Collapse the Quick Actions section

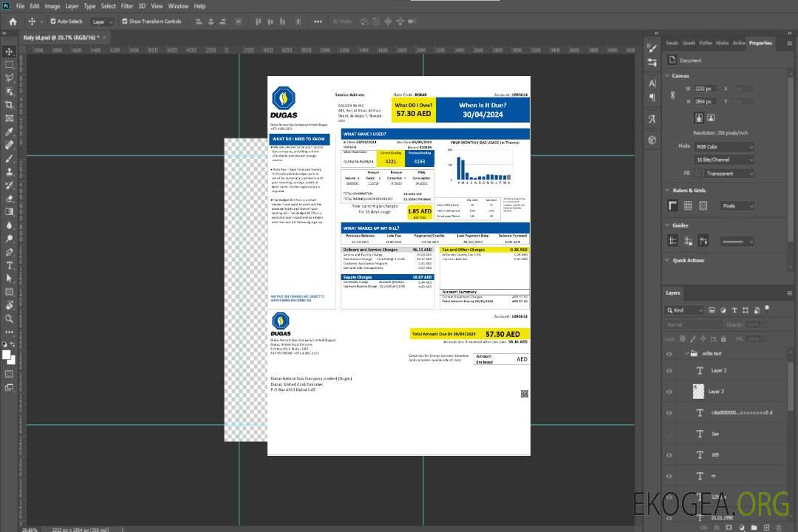[x=668, y=260]
